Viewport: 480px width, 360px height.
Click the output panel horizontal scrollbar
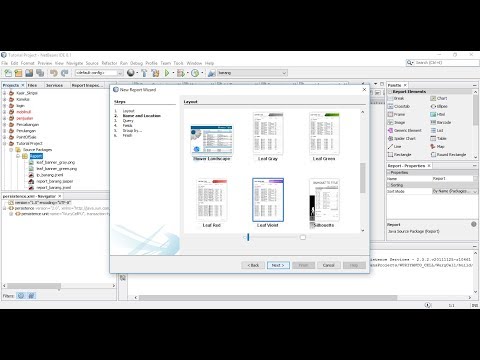coord(268,297)
